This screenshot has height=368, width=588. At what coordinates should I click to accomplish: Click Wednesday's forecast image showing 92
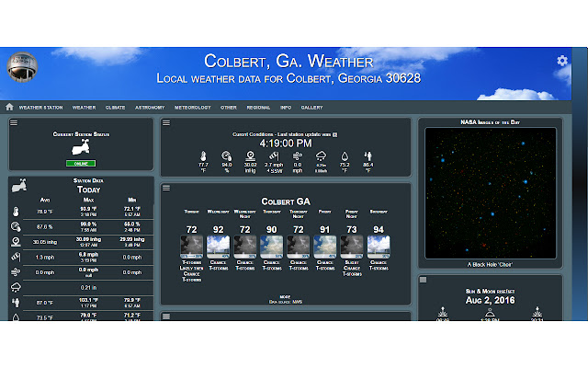point(219,247)
